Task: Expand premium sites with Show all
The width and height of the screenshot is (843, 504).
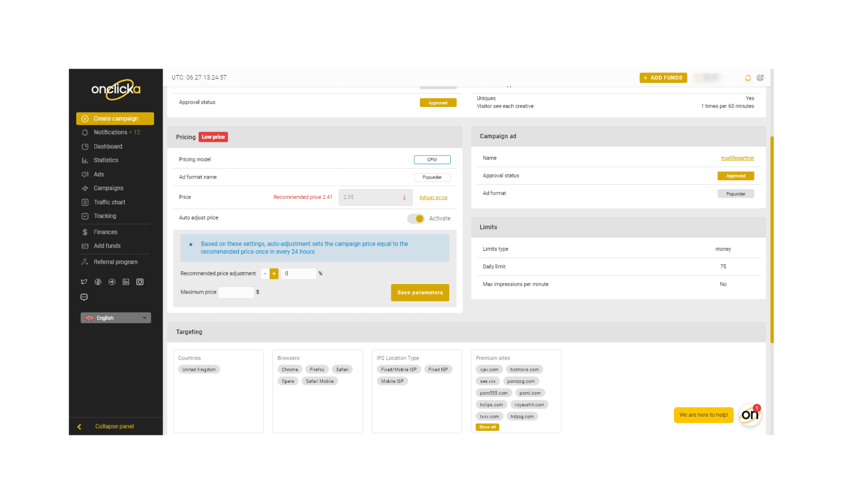Action: point(487,427)
